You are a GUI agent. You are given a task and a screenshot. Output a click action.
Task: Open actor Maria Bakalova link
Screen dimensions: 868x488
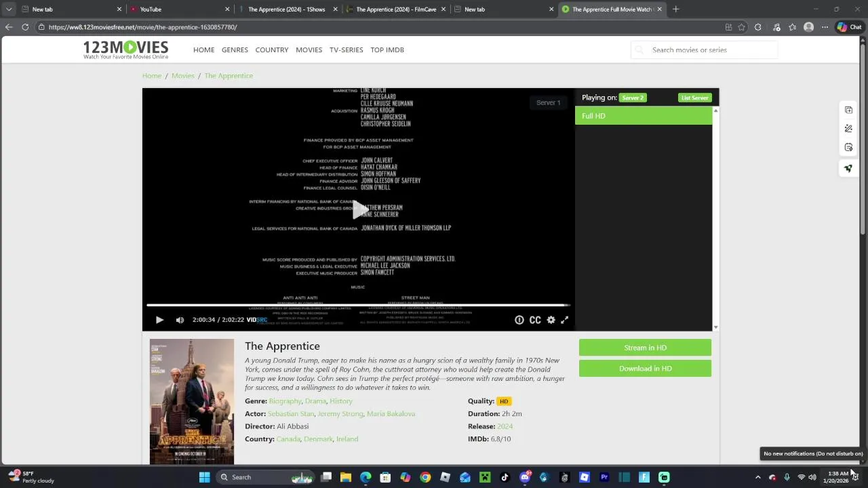coord(391,413)
